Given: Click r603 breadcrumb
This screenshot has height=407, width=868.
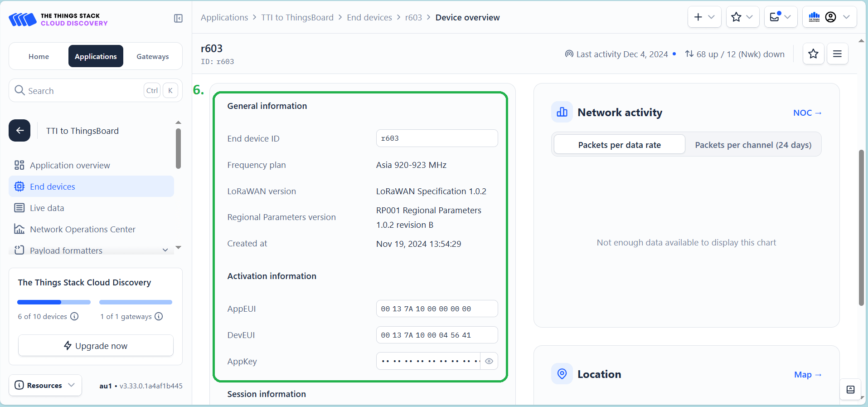Looking at the screenshot, I should click(x=413, y=17).
